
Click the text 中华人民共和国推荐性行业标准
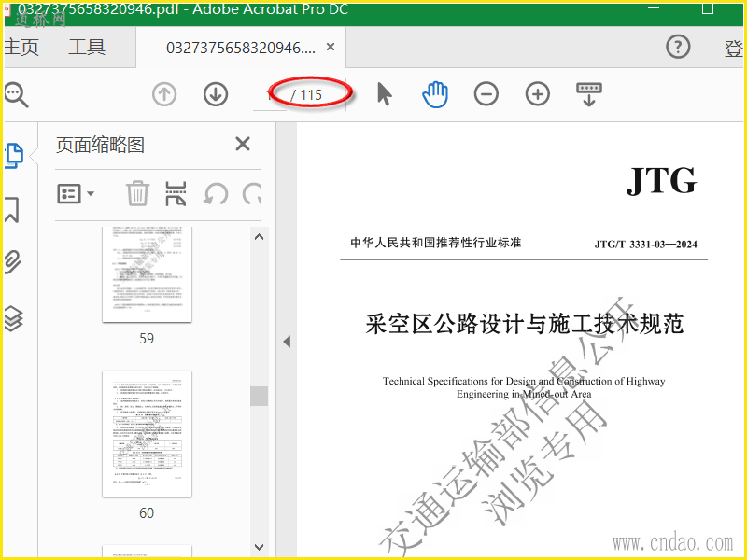pyautogui.click(x=436, y=243)
